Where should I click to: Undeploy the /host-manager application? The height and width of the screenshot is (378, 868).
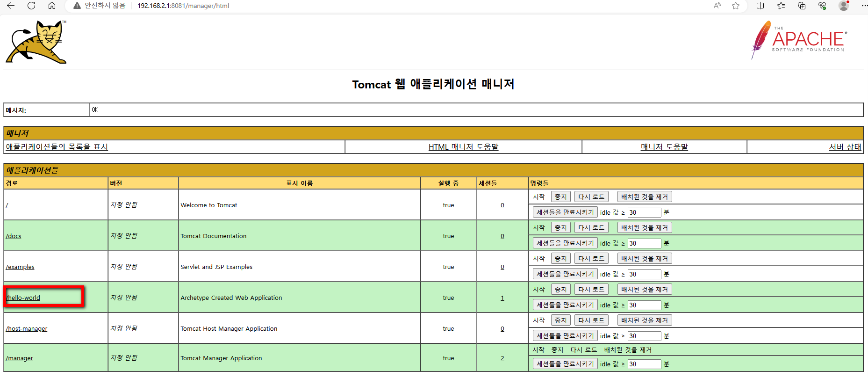645,320
